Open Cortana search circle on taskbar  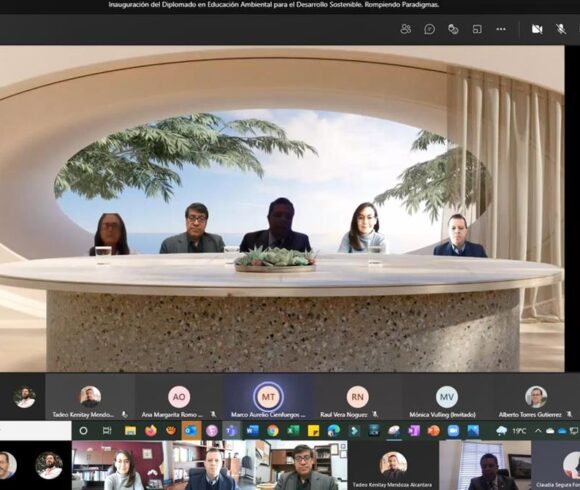pos(84,431)
